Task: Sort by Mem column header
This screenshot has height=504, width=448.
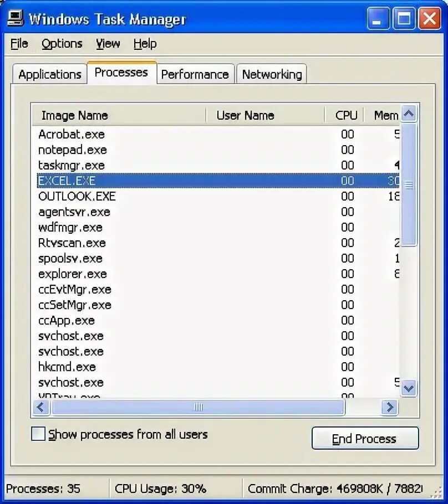Action: pyautogui.click(x=383, y=115)
